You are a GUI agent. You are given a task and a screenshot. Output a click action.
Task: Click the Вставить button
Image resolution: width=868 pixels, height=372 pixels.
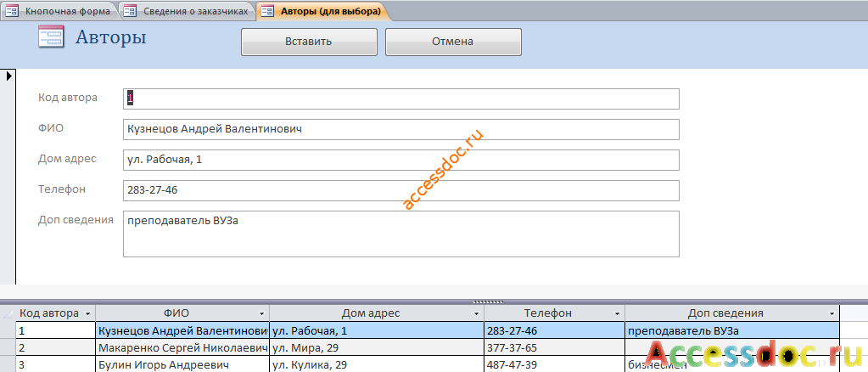point(309,42)
